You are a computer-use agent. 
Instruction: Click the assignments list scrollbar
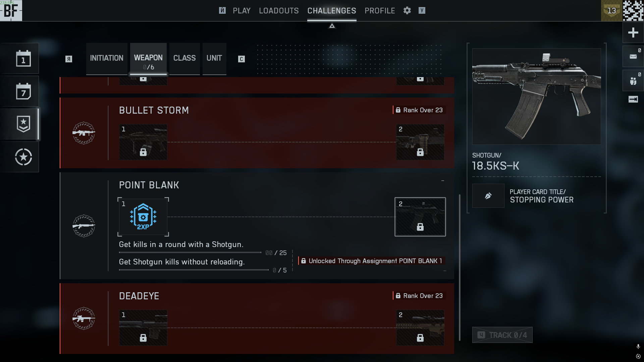click(x=460, y=267)
